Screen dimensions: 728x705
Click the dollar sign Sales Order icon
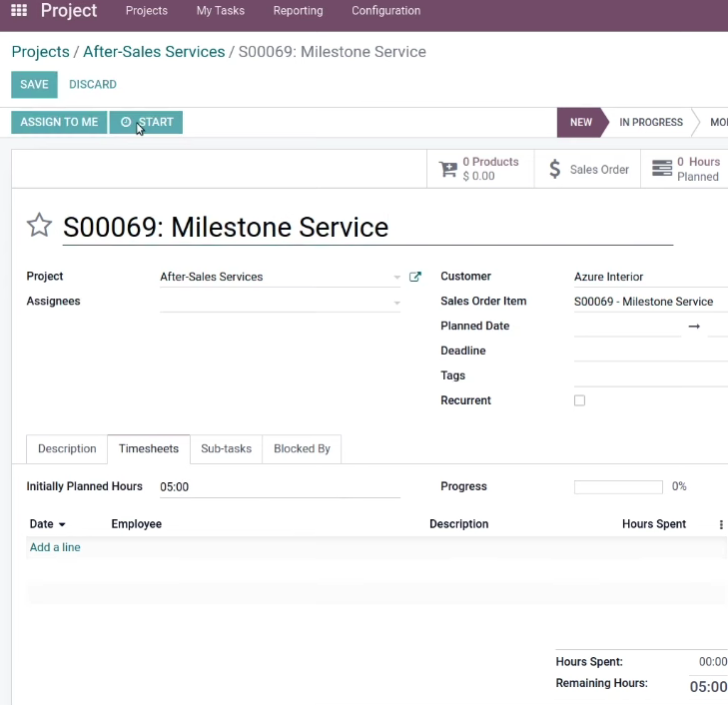pos(554,169)
